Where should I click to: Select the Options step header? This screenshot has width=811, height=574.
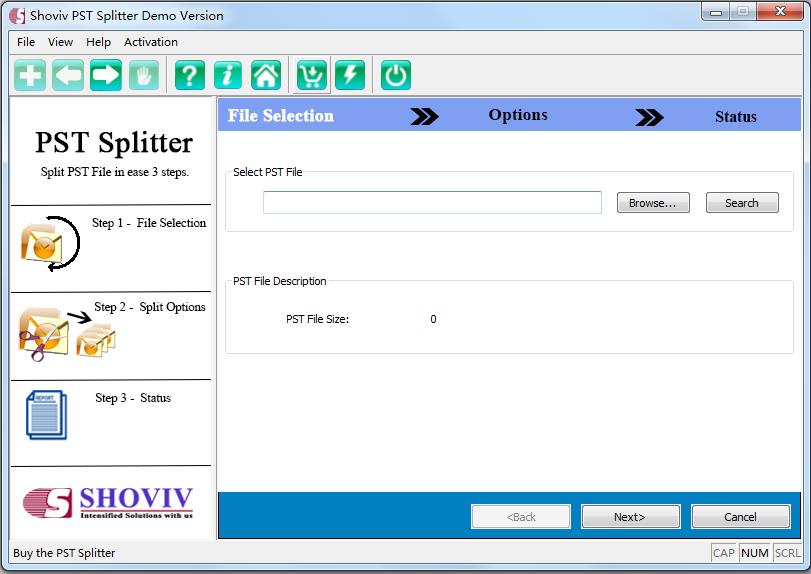pos(518,115)
